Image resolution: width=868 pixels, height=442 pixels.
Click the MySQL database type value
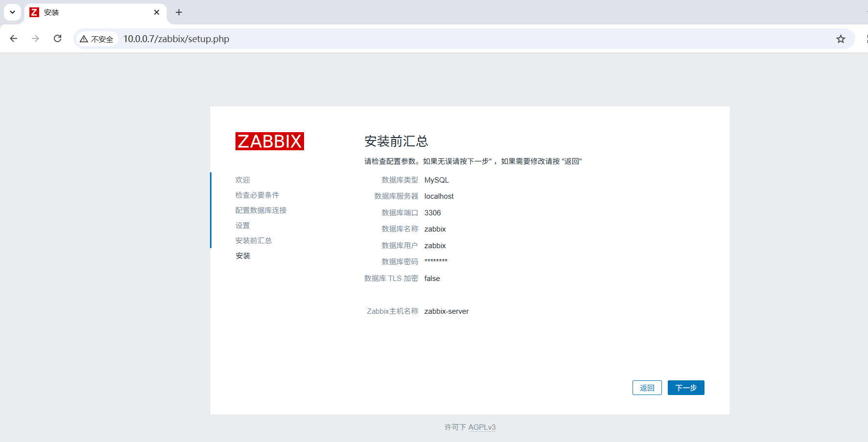(437, 180)
